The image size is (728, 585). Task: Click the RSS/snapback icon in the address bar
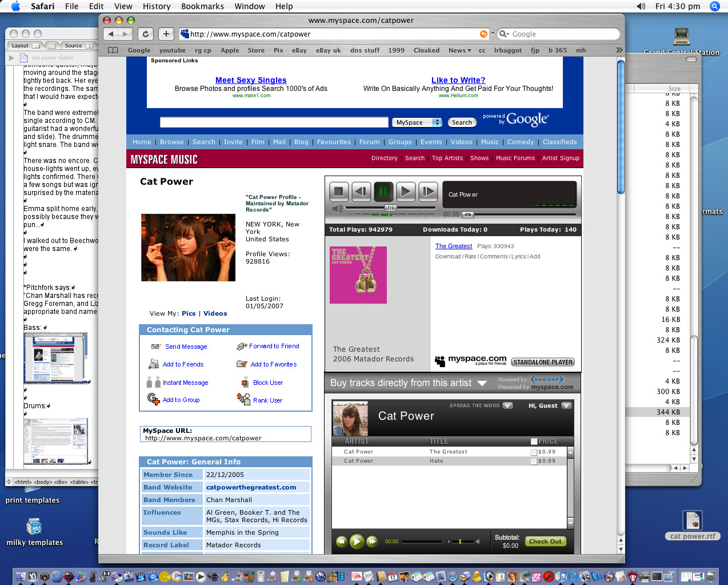tap(484, 34)
